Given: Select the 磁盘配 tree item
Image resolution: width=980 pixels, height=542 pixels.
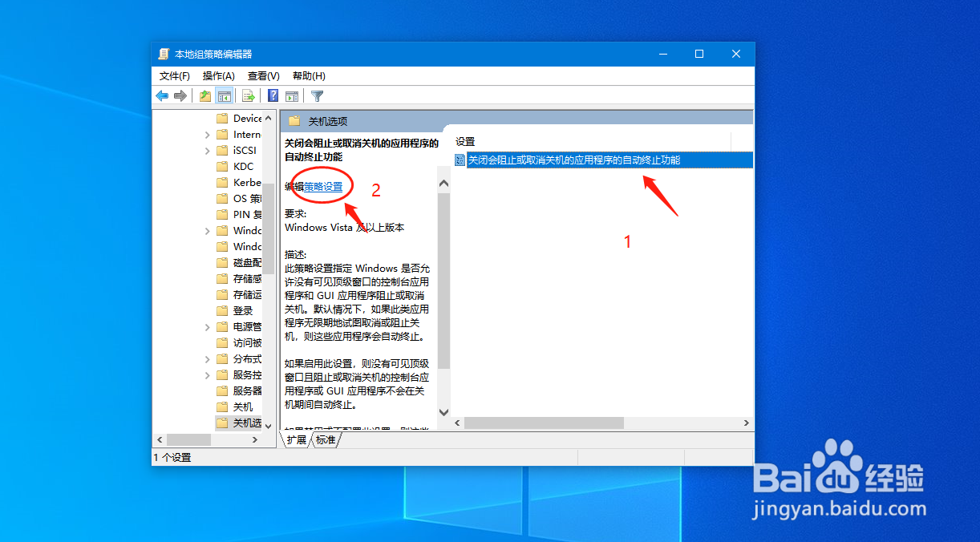Looking at the screenshot, I should [x=247, y=263].
